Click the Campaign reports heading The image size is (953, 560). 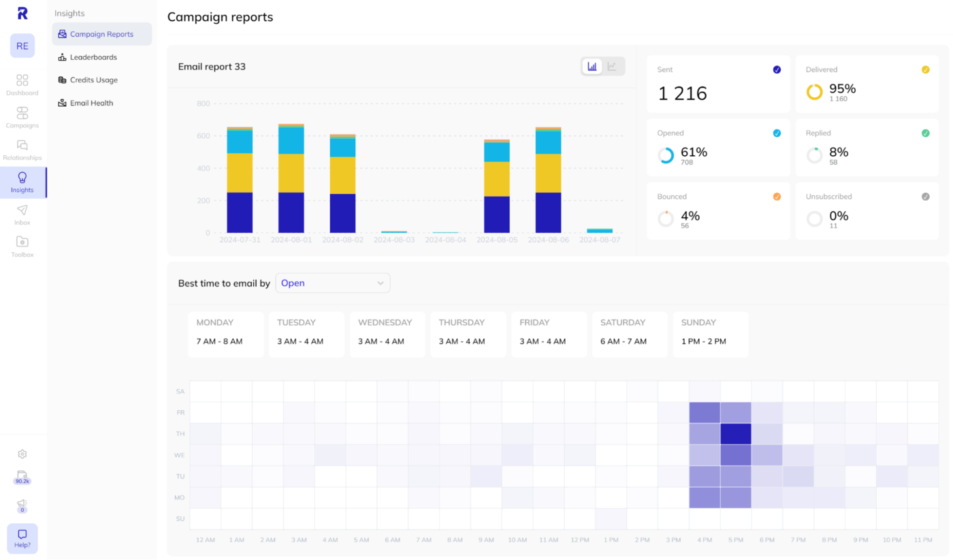click(220, 17)
